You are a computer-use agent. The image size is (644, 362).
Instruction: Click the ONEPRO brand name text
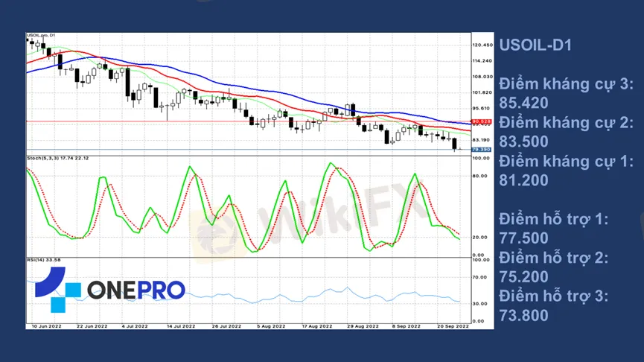136,289
